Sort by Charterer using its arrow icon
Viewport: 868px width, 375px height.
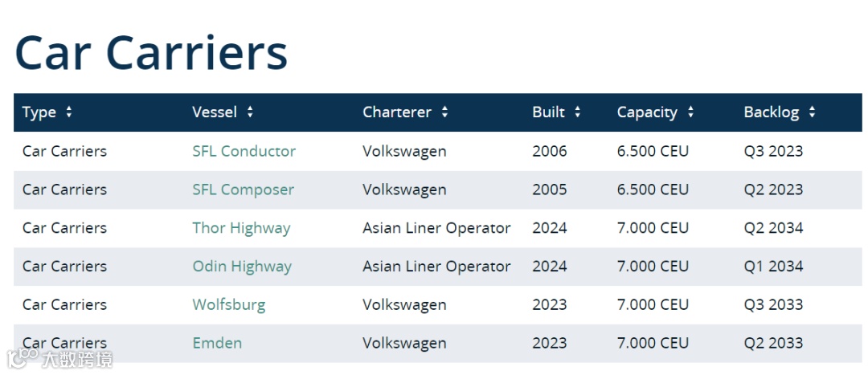(x=444, y=112)
